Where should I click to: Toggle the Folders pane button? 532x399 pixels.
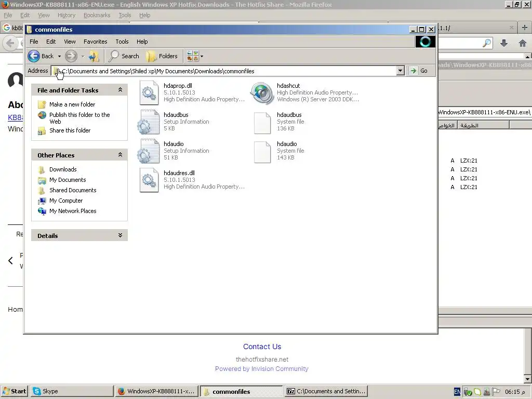pyautogui.click(x=162, y=56)
